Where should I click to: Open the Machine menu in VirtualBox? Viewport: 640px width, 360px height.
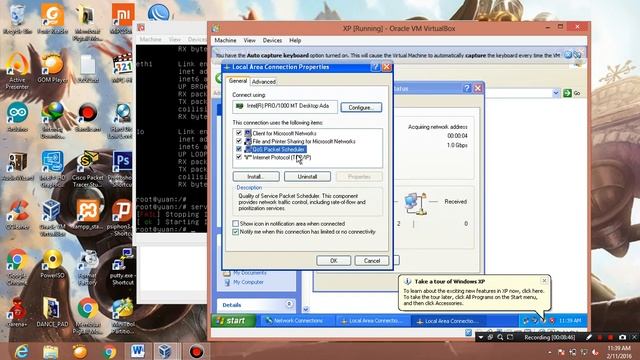225,40
